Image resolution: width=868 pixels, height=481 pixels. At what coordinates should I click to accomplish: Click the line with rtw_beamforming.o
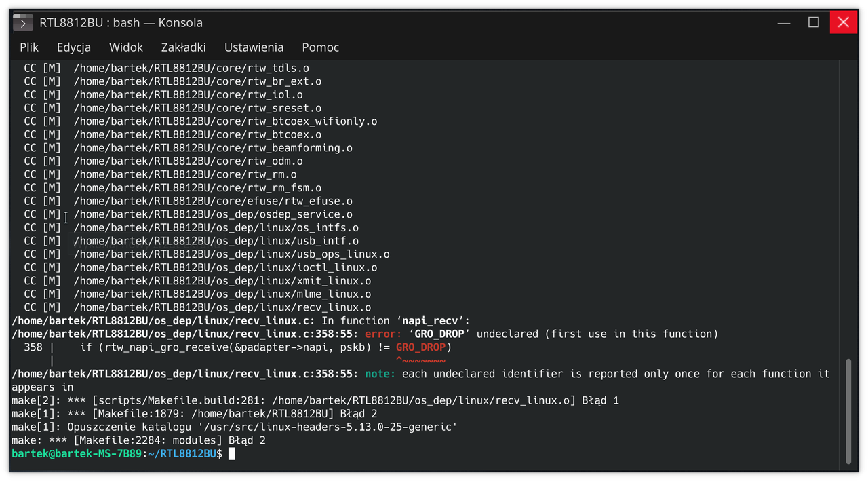(x=189, y=148)
